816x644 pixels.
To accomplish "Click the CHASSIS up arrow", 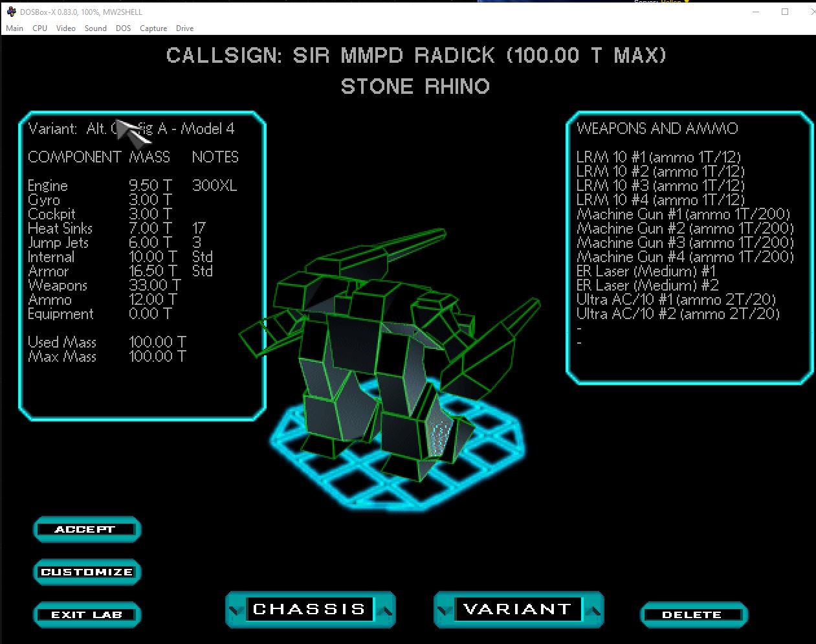I will (385, 610).
